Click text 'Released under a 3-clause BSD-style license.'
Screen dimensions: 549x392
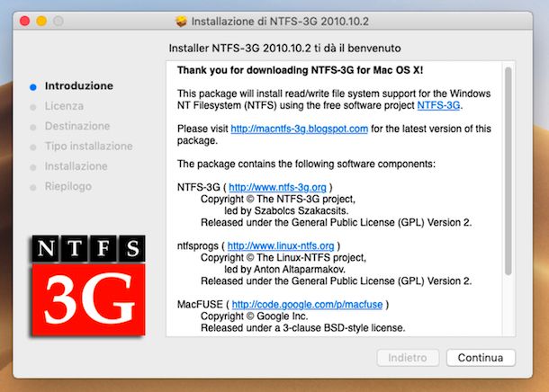(303, 328)
